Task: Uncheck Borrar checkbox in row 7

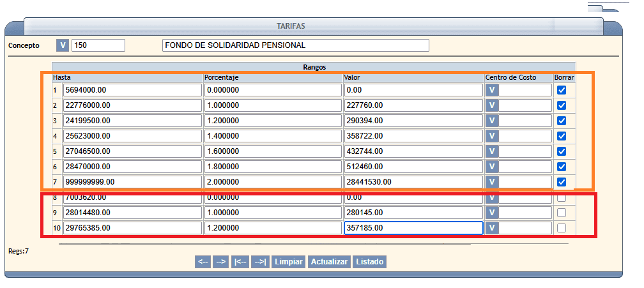Action: click(562, 182)
